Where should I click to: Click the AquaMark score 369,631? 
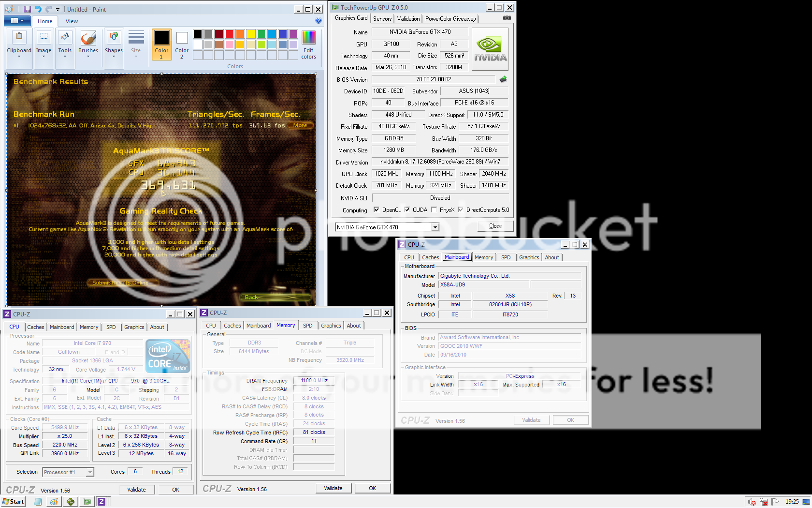(x=168, y=185)
